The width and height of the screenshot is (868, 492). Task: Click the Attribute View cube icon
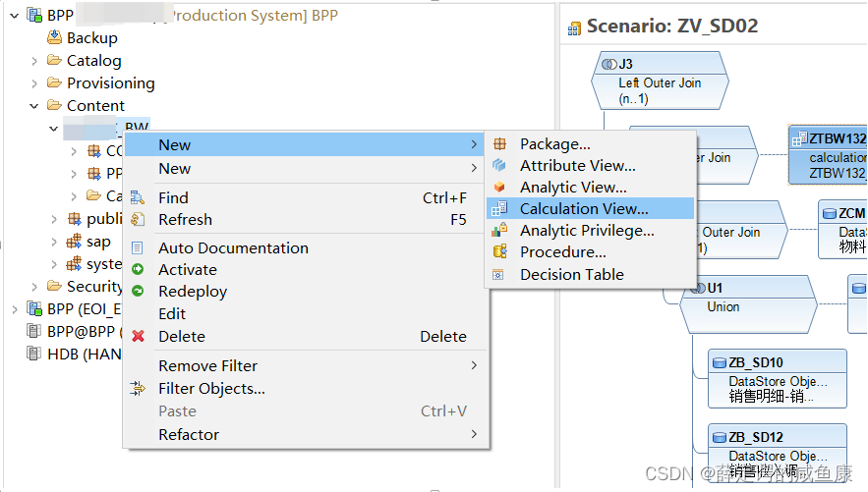tap(499, 166)
